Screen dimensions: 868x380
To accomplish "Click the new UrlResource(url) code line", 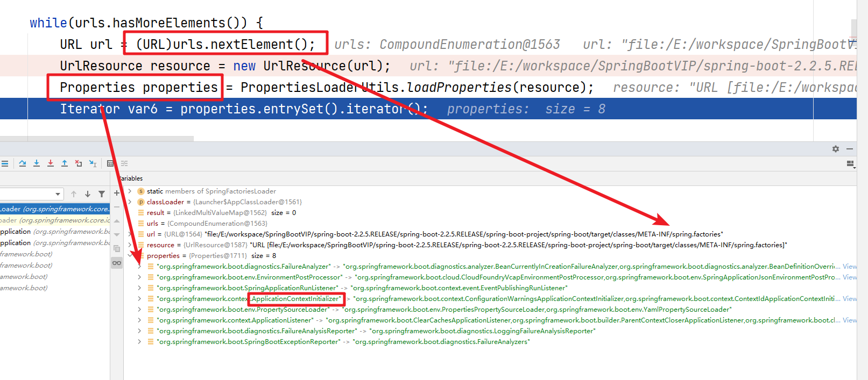I will point(428,66).
